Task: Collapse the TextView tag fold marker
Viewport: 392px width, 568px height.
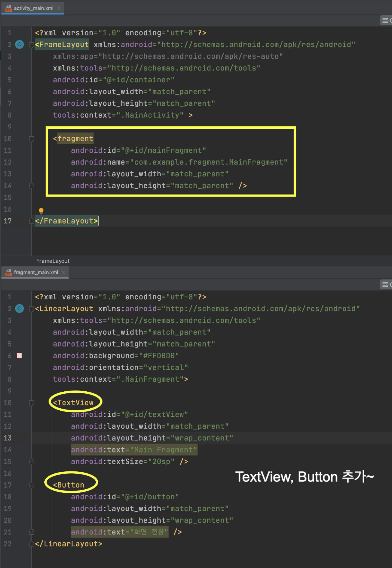Action: (32, 403)
